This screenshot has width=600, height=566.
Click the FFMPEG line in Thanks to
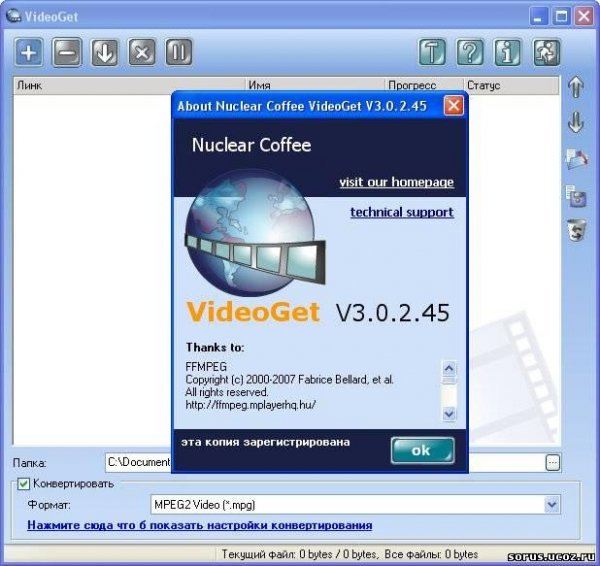(x=206, y=367)
